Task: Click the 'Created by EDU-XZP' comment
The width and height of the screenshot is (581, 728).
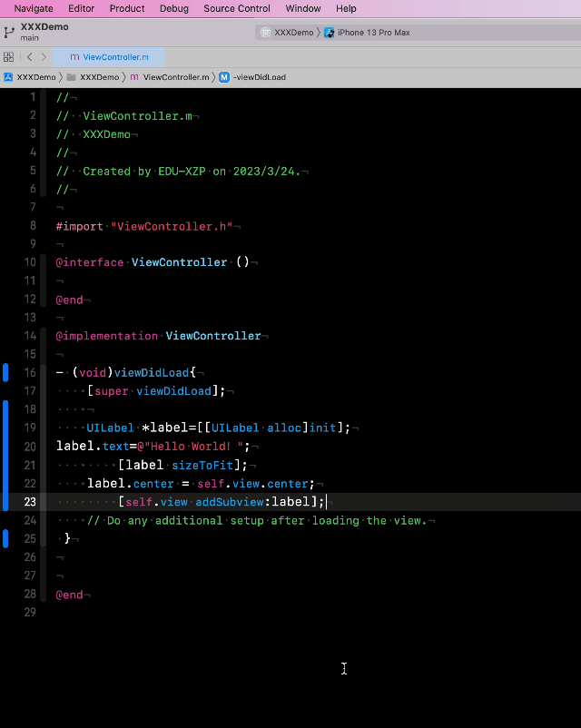Action: [178, 172]
